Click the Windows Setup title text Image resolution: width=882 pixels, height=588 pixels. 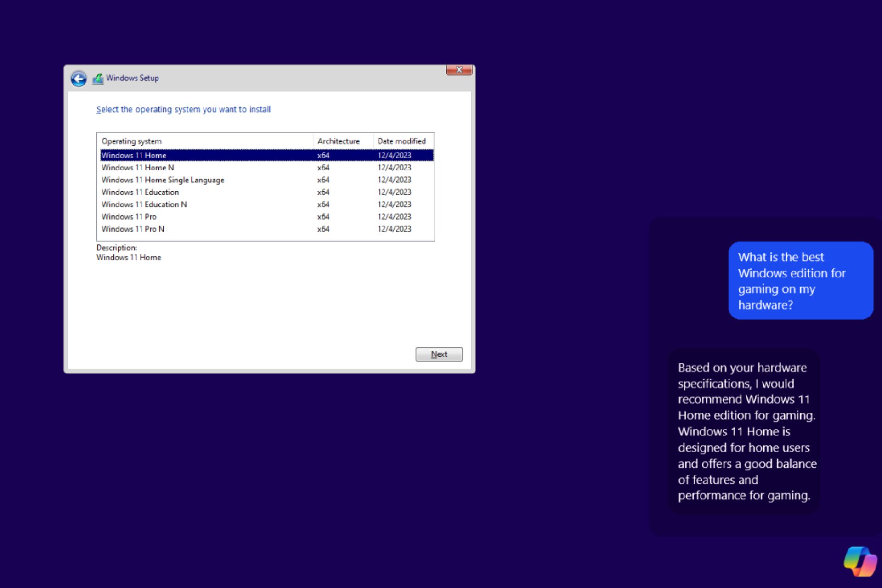click(132, 78)
